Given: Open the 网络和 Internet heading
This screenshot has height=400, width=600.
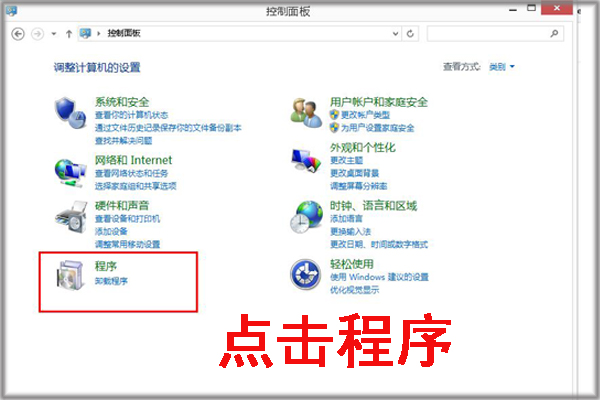Looking at the screenshot, I should [134, 160].
